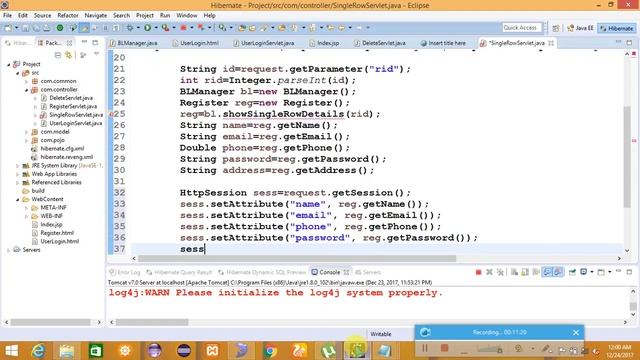Click the Save All toolbar icon
Viewport: 640px width, 360px height.
pos(36,28)
